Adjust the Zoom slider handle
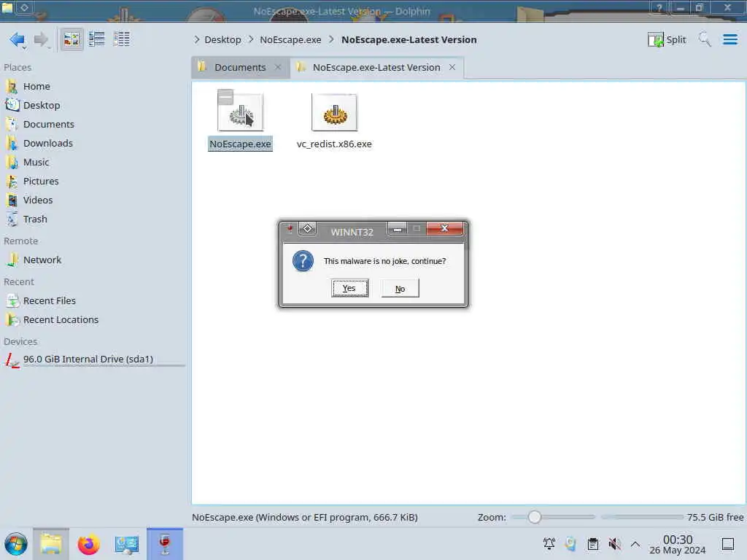Image resolution: width=747 pixels, height=560 pixels. point(535,517)
